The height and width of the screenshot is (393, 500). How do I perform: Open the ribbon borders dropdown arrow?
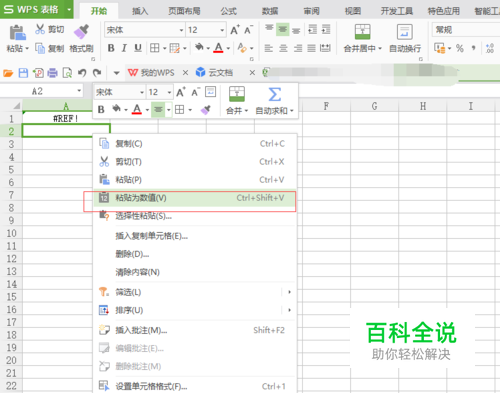pyautogui.click(x=164, y=49)
